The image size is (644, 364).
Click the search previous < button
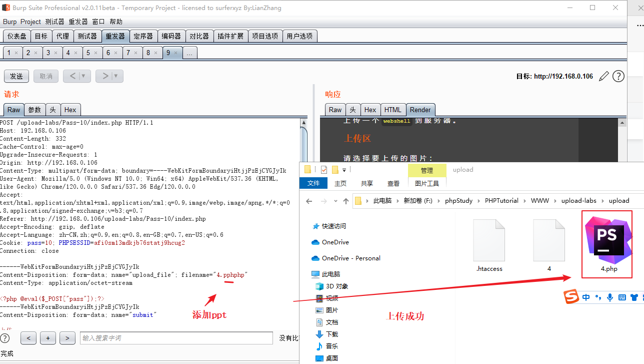click(28, 338)
